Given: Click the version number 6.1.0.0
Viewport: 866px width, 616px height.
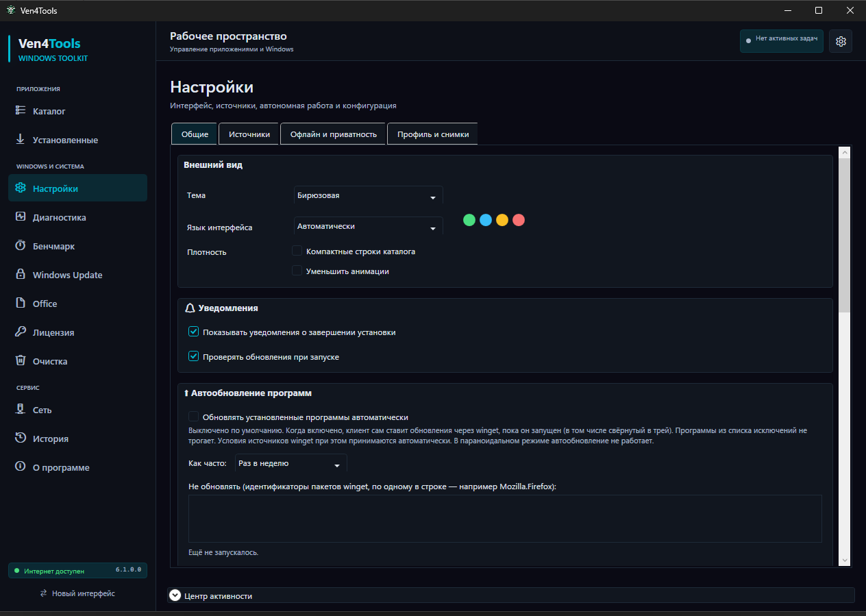Looking at the screenshot, I should [128, 570].
